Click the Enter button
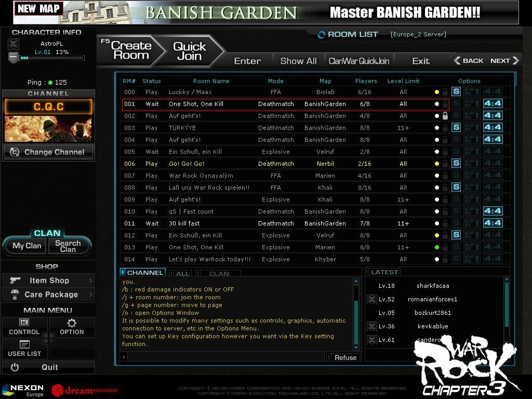The height and width of the screenshot is (399, 532). 247,61
